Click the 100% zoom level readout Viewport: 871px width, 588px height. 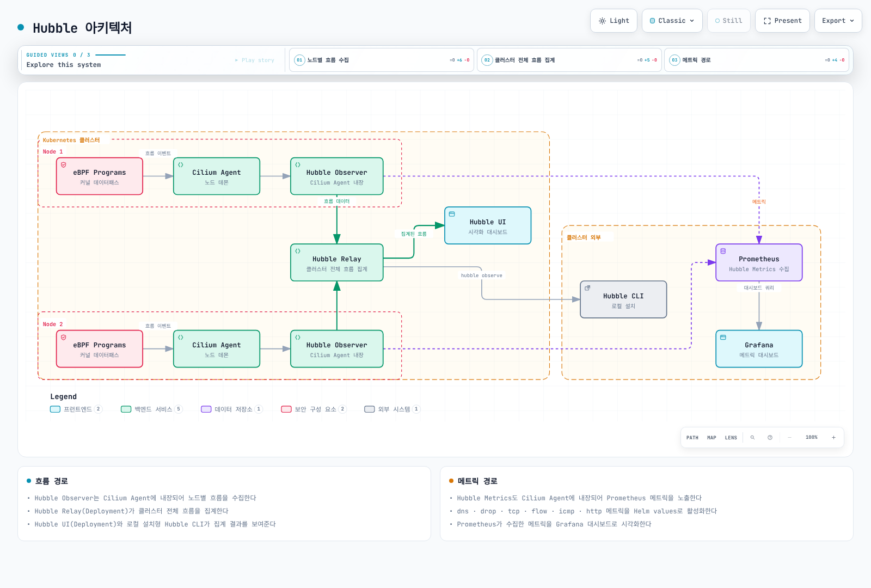[x=811, y=437]
